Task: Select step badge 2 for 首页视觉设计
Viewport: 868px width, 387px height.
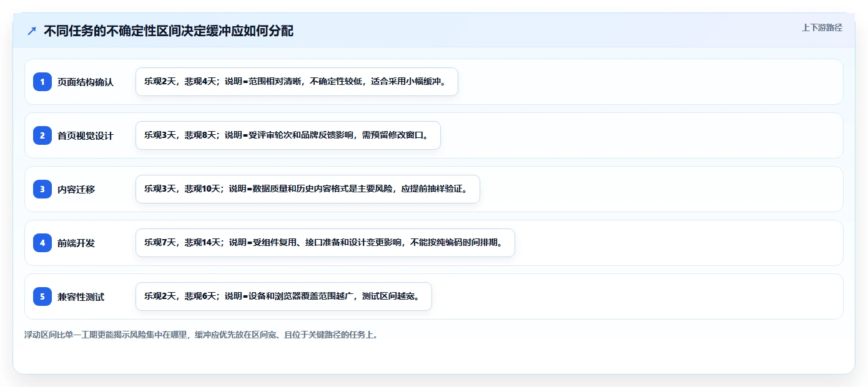Action: 42,135
